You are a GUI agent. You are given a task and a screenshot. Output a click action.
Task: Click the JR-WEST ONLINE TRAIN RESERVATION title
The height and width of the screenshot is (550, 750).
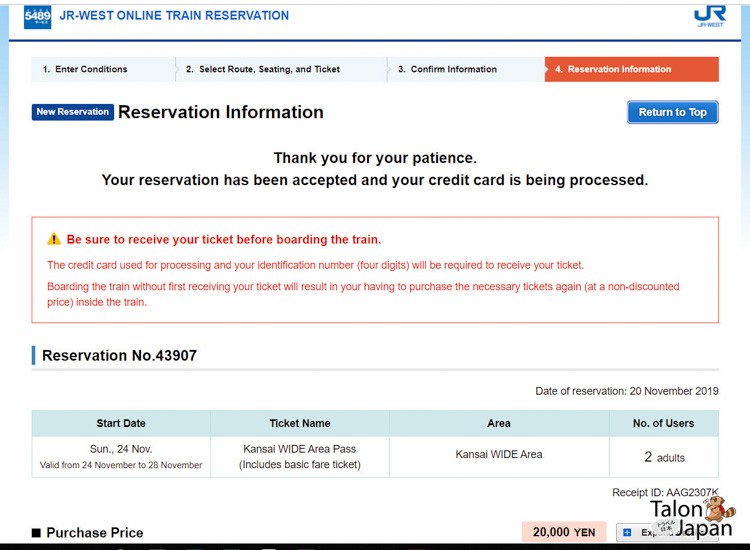(174, 16)
